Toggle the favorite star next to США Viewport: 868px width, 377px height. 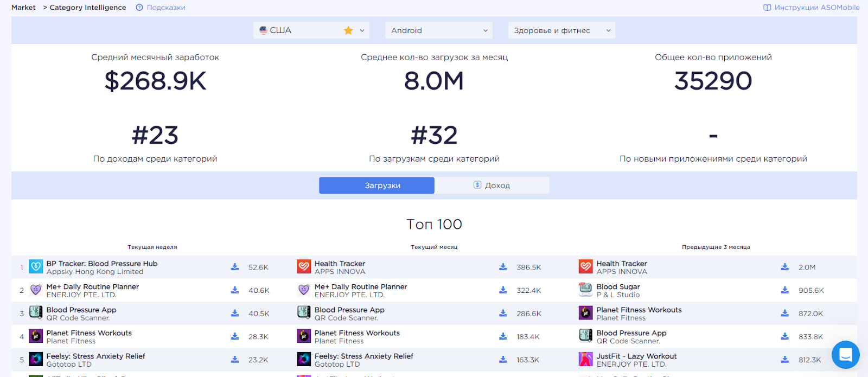(x=348, y=30)
